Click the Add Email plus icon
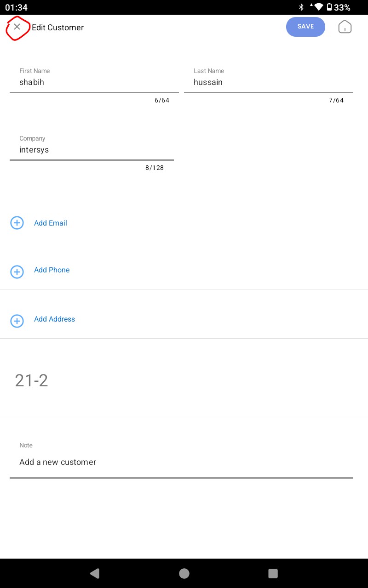The image size is (368, 588). click(x=17, y=223)
